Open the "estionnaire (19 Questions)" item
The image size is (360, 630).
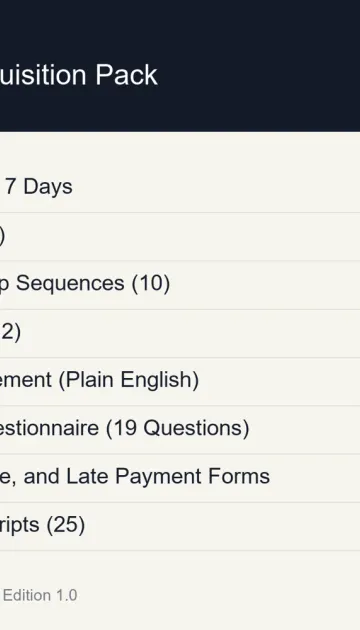180,430
